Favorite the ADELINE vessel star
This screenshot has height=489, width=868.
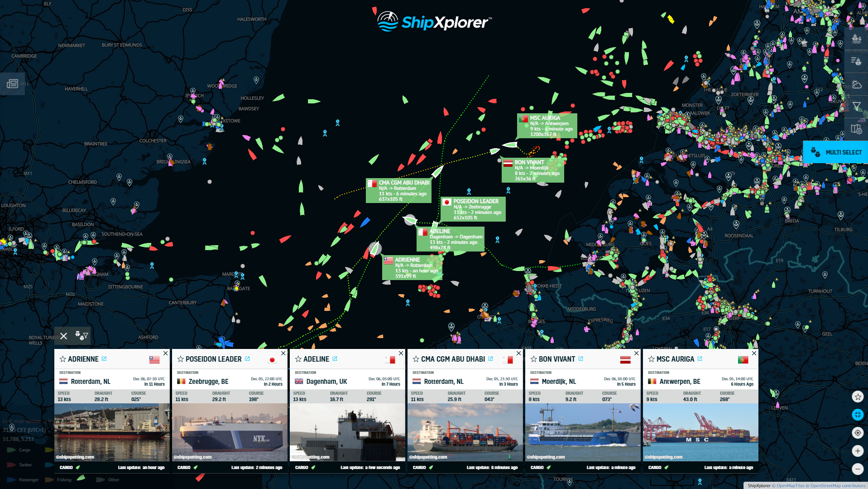pos(298,359)
